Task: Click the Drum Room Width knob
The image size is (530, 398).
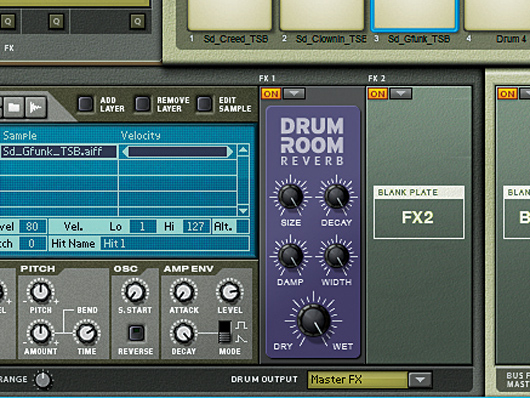Action: click(336, 256)
